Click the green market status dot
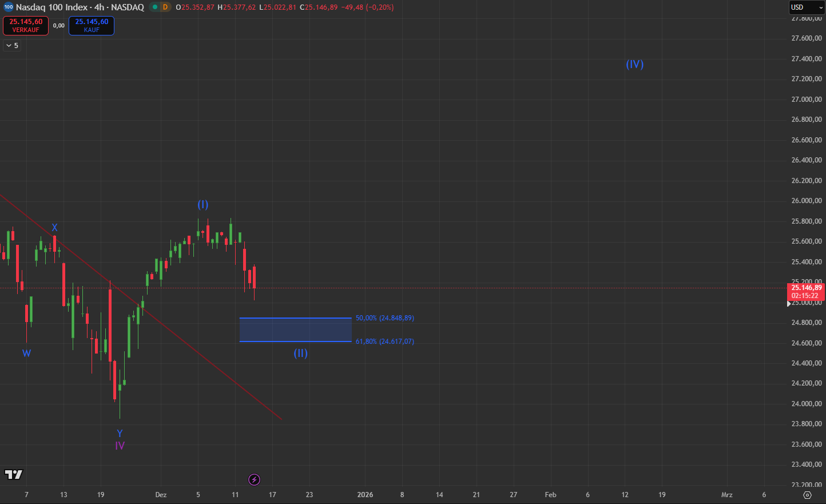Viewport: 826px width, 504px height. pos(155,7)
